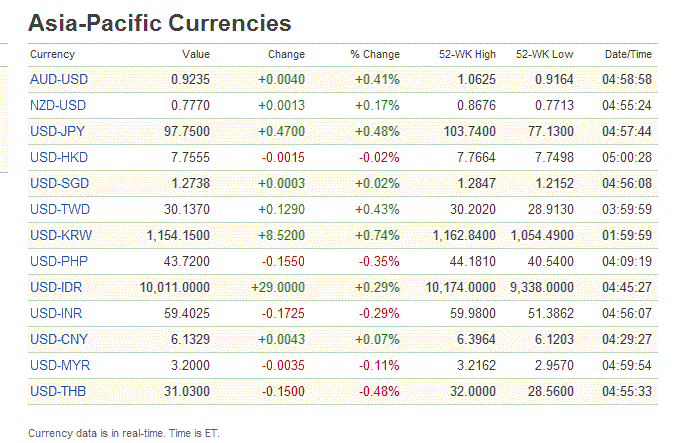Screen dimensions: 674x443
Task: Click the USD-INR currency link
Action: point(56,313)
